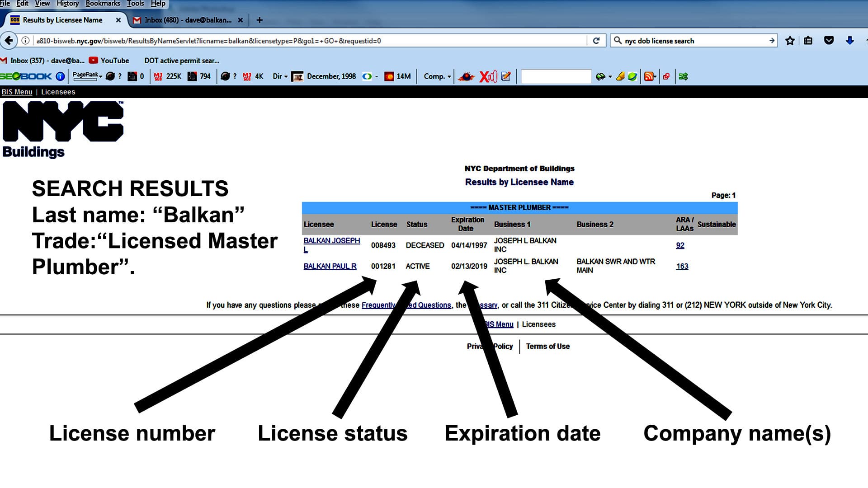Click the green shuffle arrows toolbar icon
The width and height of the screenshot is (868, 488).
point(683,76)
